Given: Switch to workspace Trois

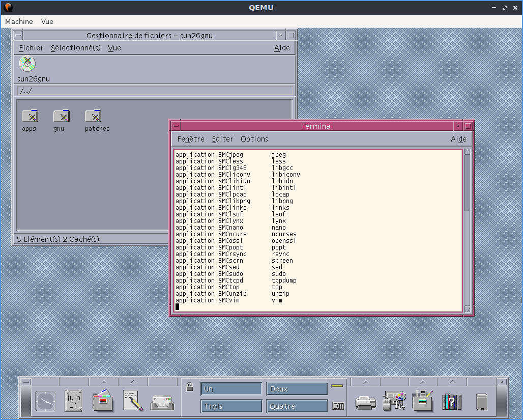Looking at the screenshot, I should [231, 406].
